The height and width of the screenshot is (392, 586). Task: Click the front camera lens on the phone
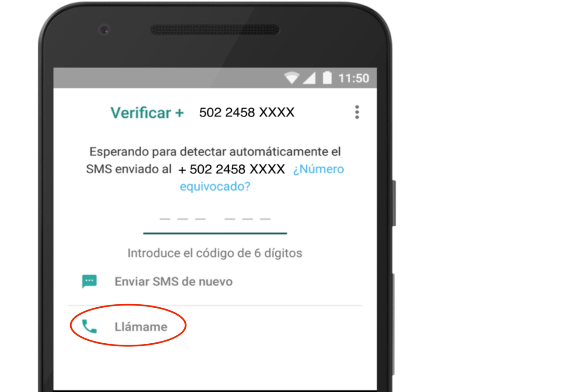tap(104, 30)
